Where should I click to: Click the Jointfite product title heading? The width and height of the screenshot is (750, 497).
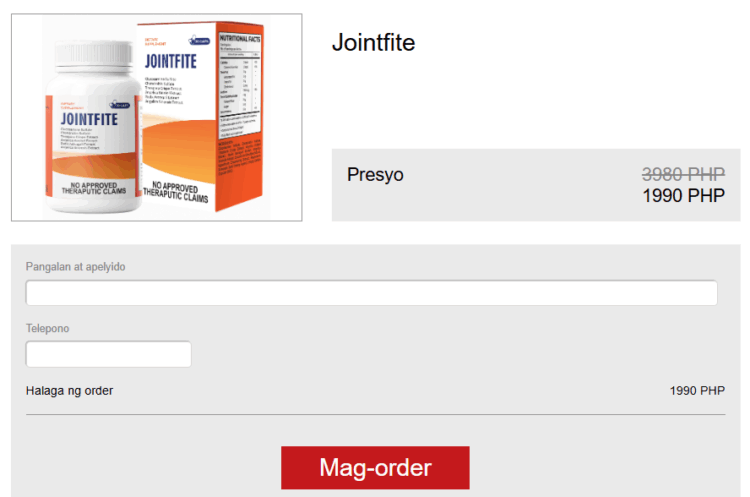[374, 43]
